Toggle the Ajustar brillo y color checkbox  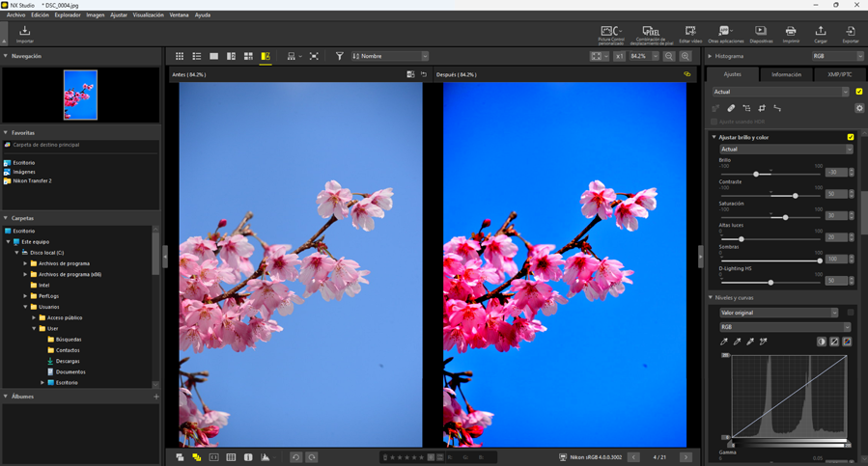(x=851, y=137)
